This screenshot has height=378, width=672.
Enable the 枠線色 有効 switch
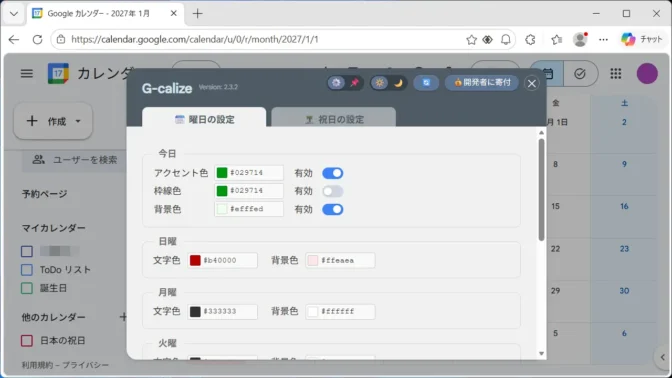tap(333, 191)
